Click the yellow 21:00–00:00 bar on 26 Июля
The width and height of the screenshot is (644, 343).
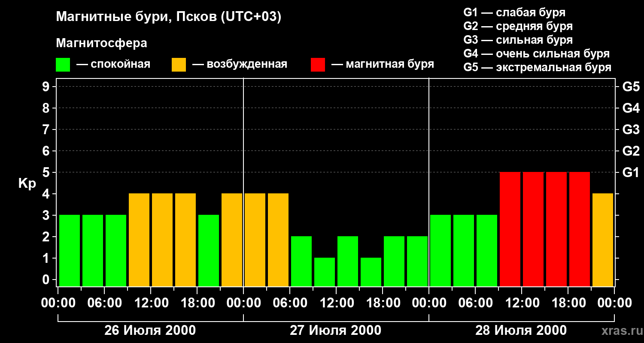tap(232, 240)
